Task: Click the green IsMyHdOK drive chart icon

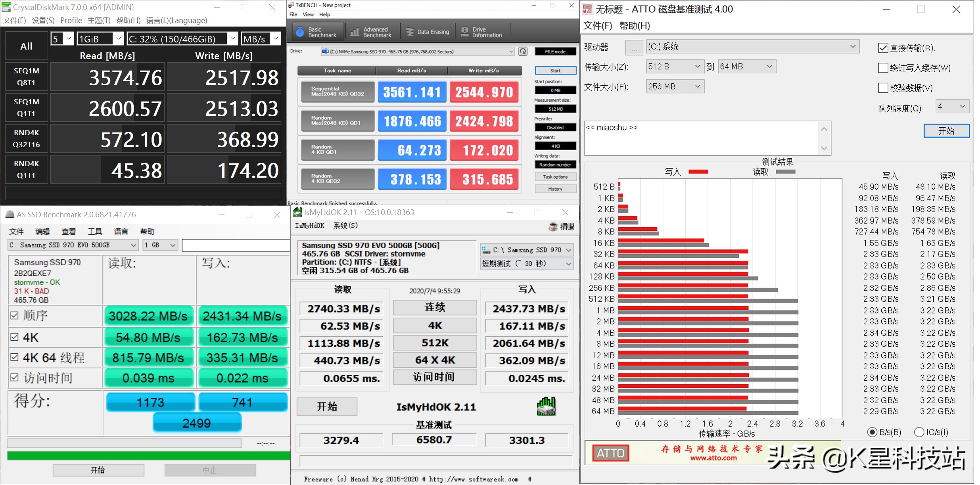Action: (x=546, y=406)
